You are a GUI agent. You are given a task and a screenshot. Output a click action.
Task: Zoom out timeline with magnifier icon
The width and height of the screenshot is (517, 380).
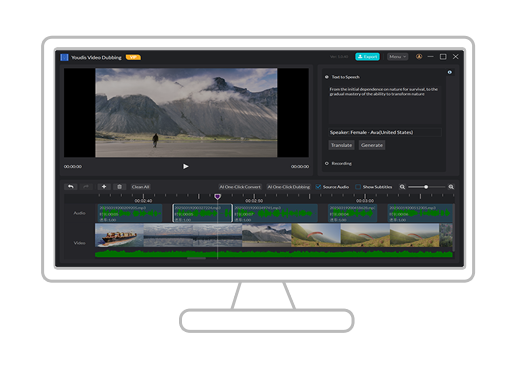pos(402,187)
